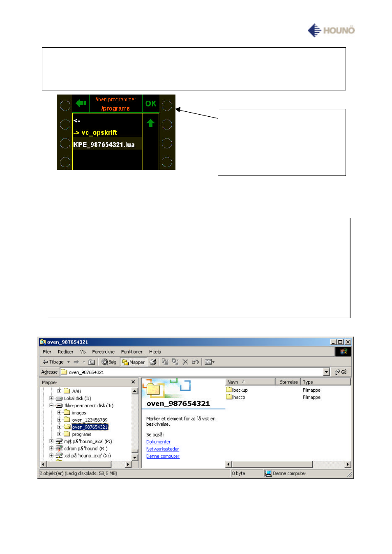Select the backup folder in file list
Image resolution: width=392 pixels, height=554 pixels.
(237, 390)
